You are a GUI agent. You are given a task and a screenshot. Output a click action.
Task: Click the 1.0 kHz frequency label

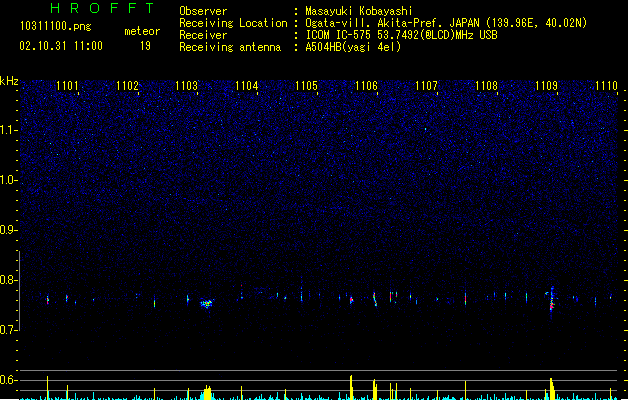(x=8, y=180)
